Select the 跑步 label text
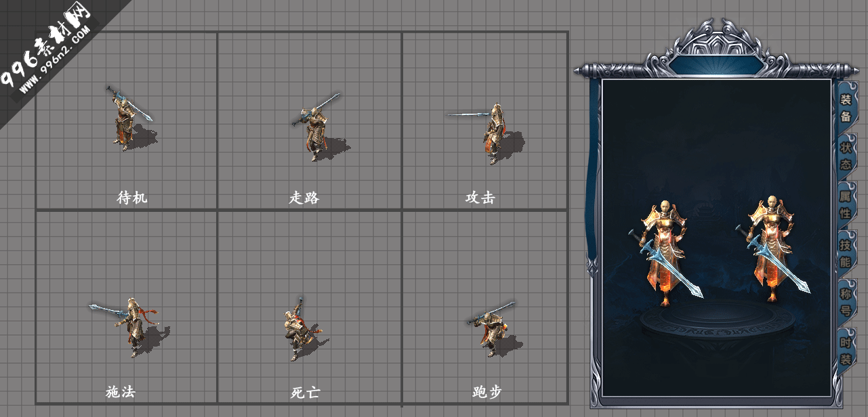Screen dimensions: 868x417 pos(487,392)
